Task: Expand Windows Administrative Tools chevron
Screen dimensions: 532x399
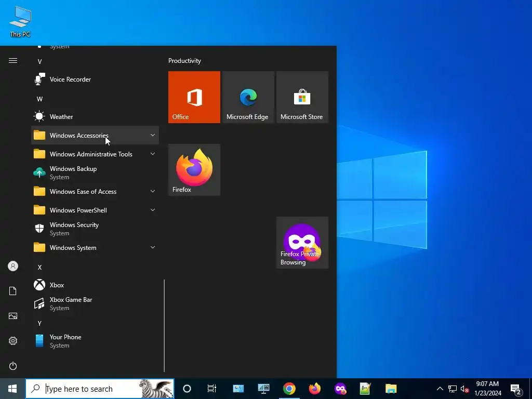Action: [x=153, y=154]
